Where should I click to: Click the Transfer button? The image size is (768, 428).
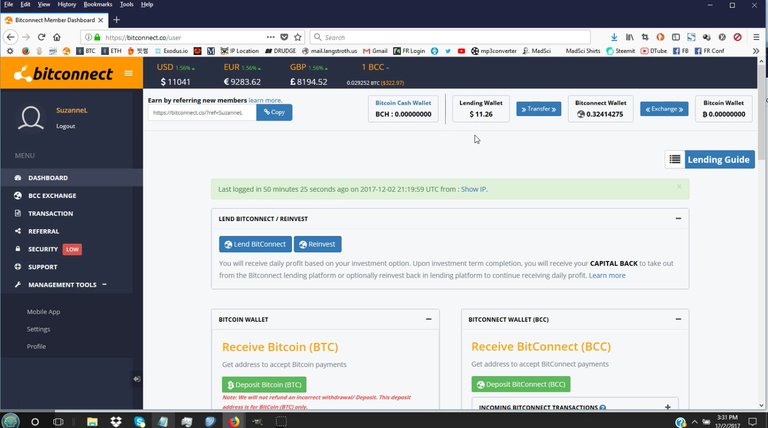coord(539,109)
